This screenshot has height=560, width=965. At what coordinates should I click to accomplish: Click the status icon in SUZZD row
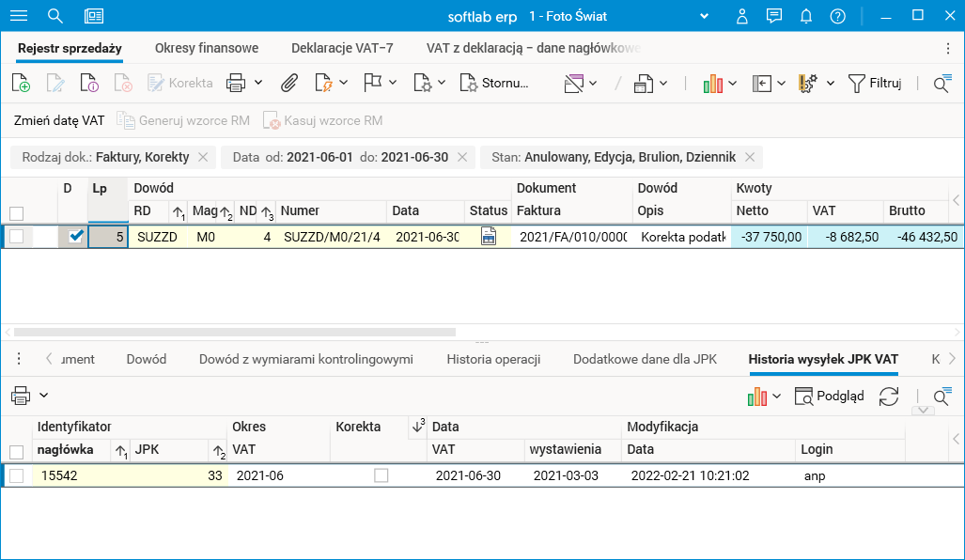click(x=489, y=236)
